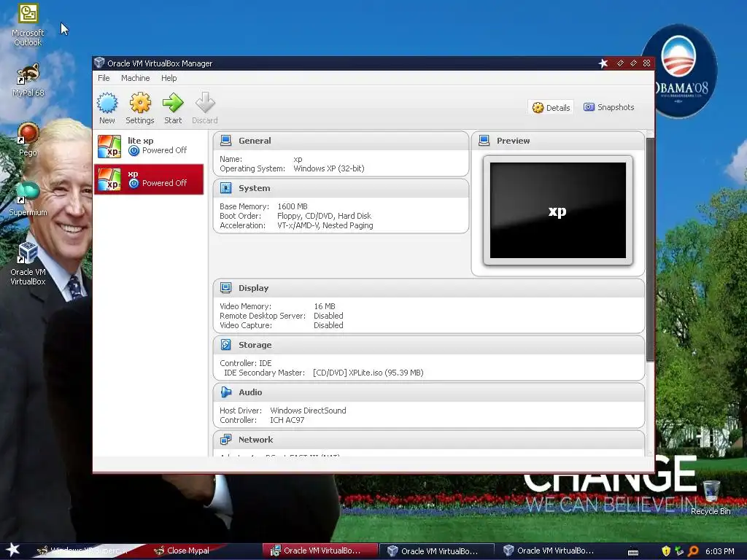Click the System section chip icon

[x=226, y=188]
